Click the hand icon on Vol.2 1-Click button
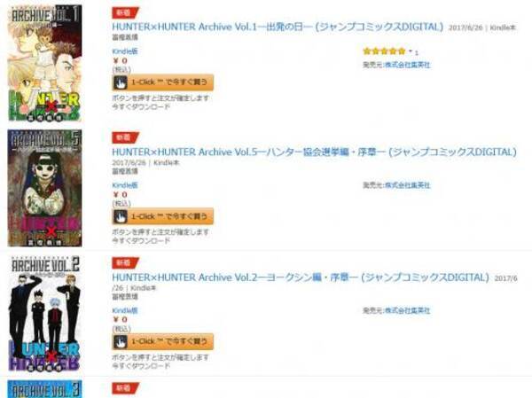This screenshot has width=532, height=398. 121,341
